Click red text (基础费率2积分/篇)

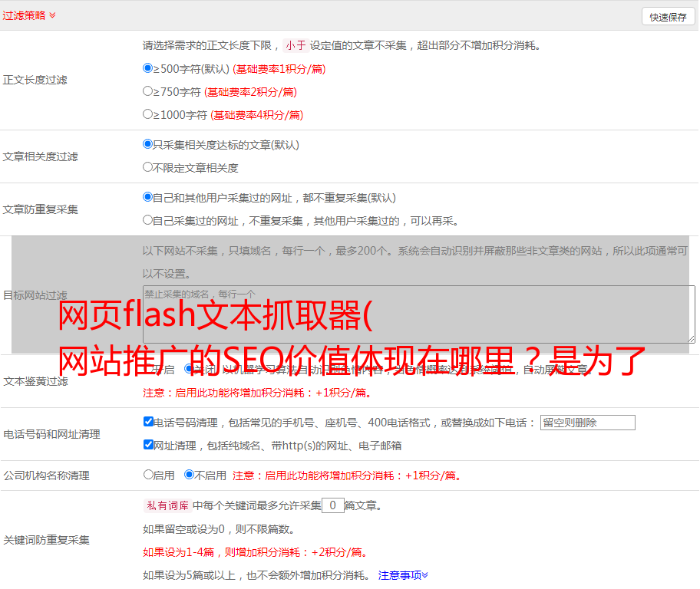coord(250,92)
